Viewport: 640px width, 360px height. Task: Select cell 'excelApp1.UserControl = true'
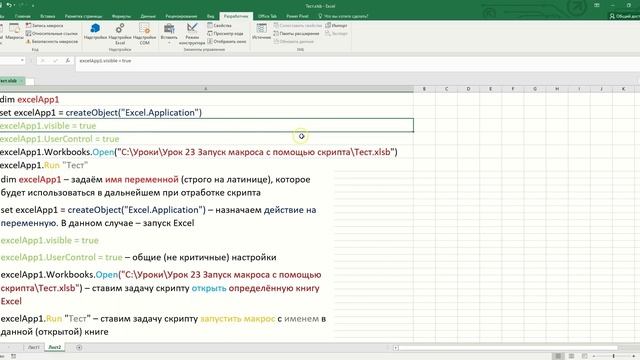[x=207, y=139]
